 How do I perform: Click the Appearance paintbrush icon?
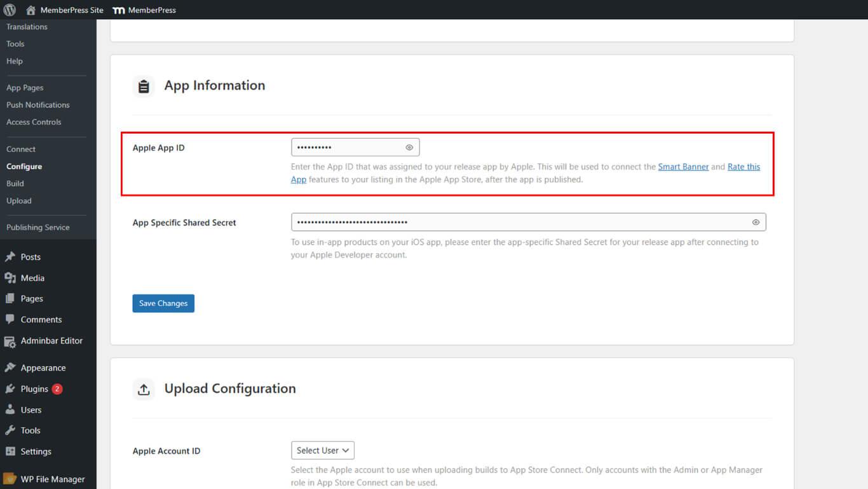pyautogui.click(x=10, y=368)
